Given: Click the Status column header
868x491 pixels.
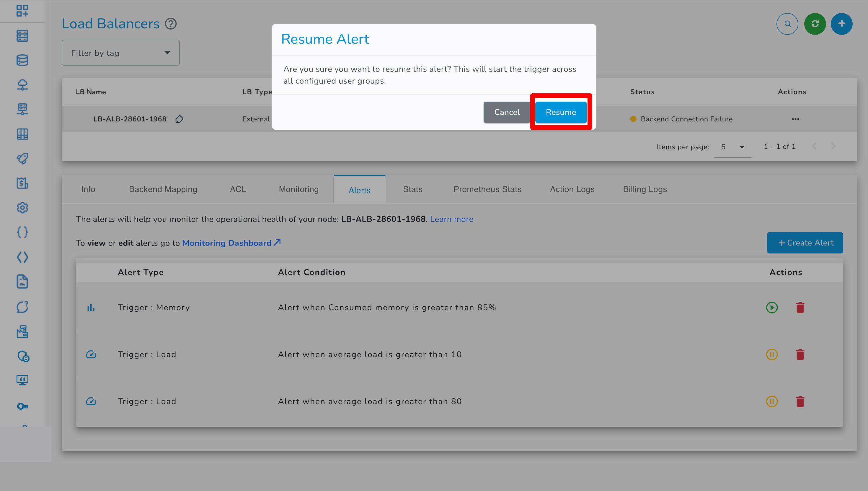Looking at the screenshot, I should click(x=642, y=92).
